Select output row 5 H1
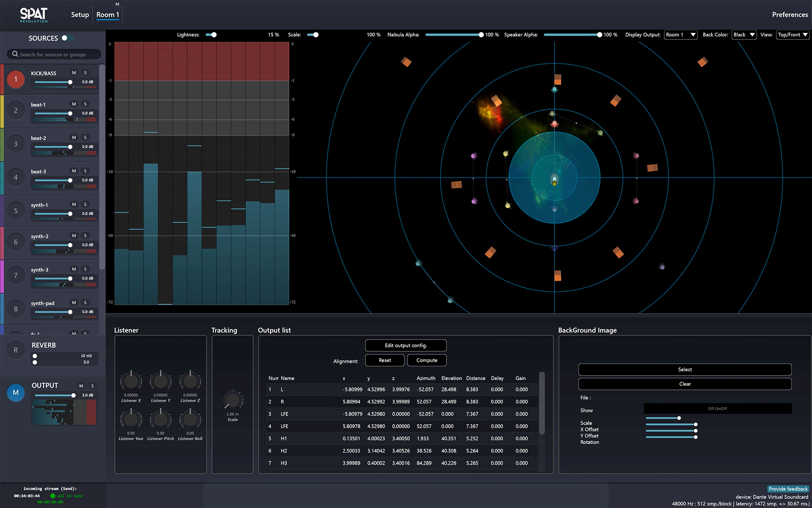The image size is (812, 508). (x=402, y=439)
